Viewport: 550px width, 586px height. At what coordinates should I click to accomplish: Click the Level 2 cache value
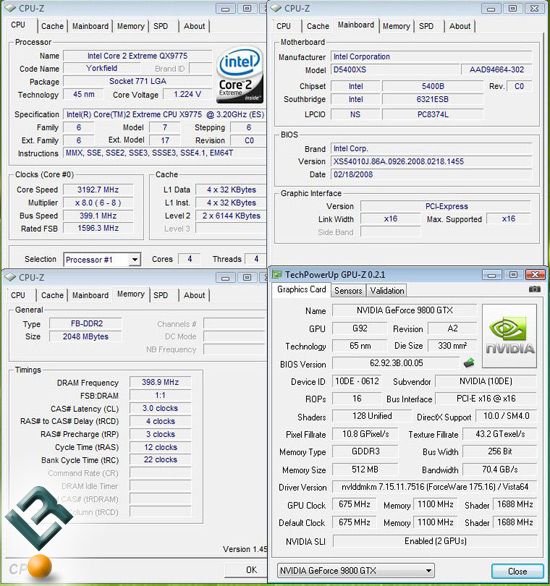point(231,216)
